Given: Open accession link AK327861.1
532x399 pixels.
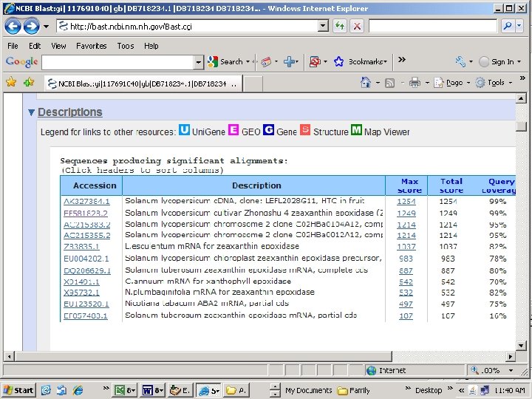Looking at the screenshot, I should [x=86, y=201].
